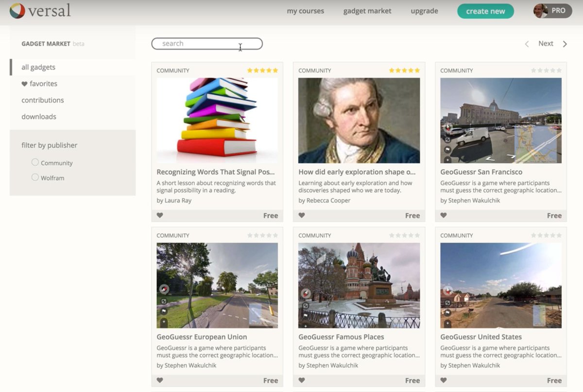This screenshot has width=583, height=392.
Task: Open the colorful books stack thumbnail
Action: (217, 120)
